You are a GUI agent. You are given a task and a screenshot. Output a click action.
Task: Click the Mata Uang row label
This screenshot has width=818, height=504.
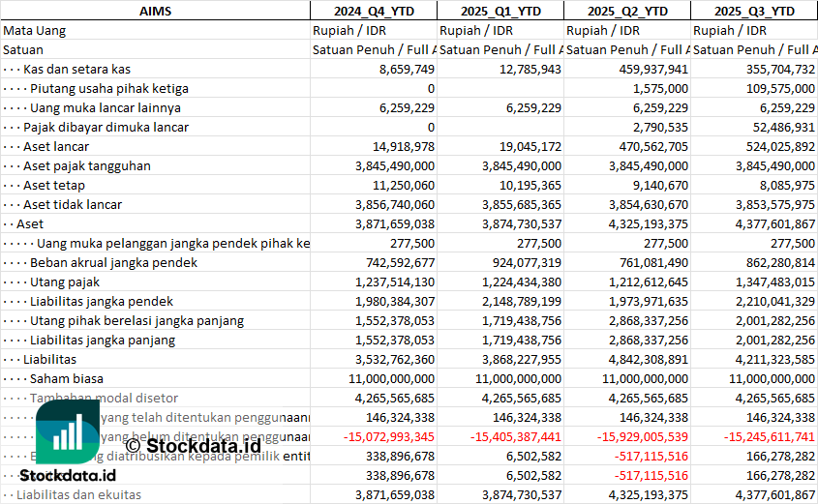(35, 30)
